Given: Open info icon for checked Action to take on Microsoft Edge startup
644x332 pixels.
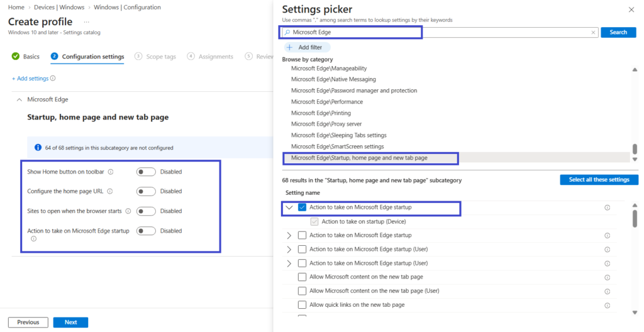Looking at the screenshot, I should pos(607,207).
